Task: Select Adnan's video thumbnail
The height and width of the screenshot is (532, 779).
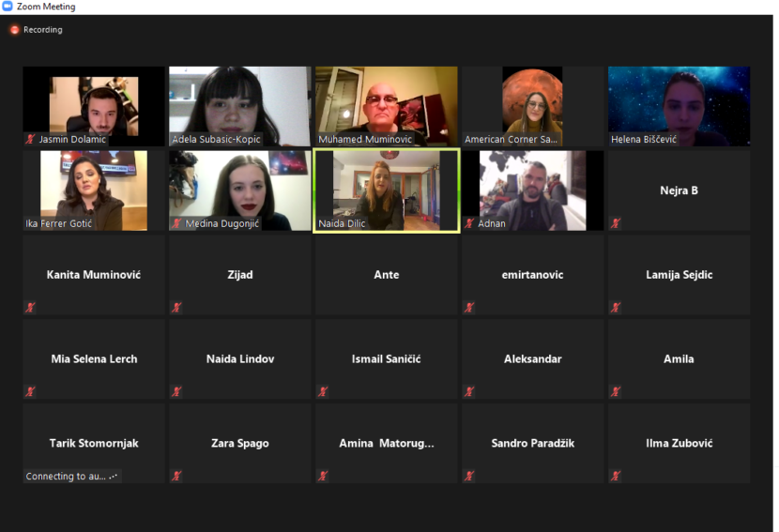Action: [x=532, y=190]
